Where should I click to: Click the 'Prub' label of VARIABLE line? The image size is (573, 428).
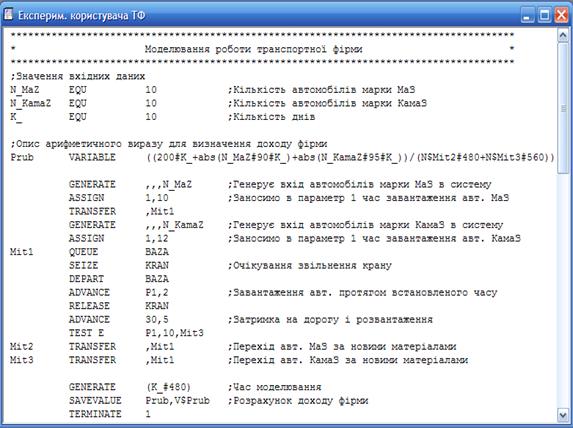pyautogui.click(x=22, y=157)
